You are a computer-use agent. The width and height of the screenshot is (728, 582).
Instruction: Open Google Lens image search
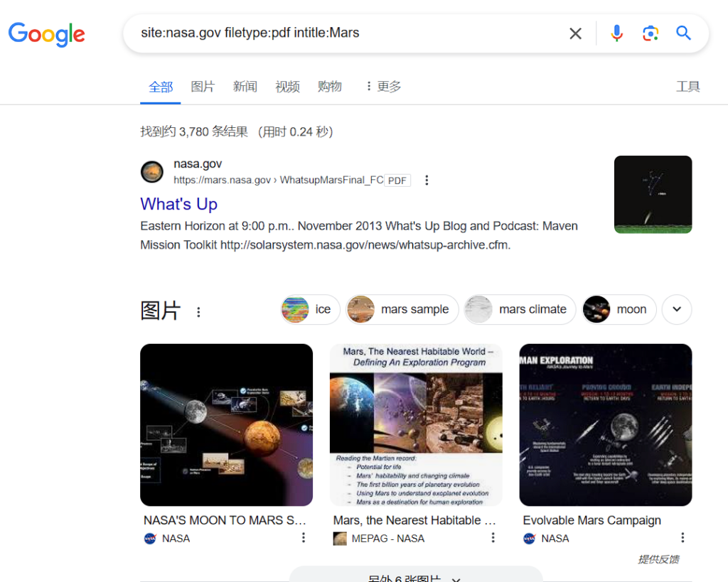point(650,33)
